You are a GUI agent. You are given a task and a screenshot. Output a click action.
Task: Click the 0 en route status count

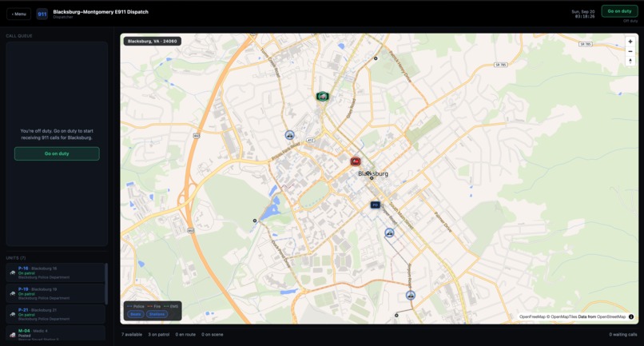click(x=185, y=335)
